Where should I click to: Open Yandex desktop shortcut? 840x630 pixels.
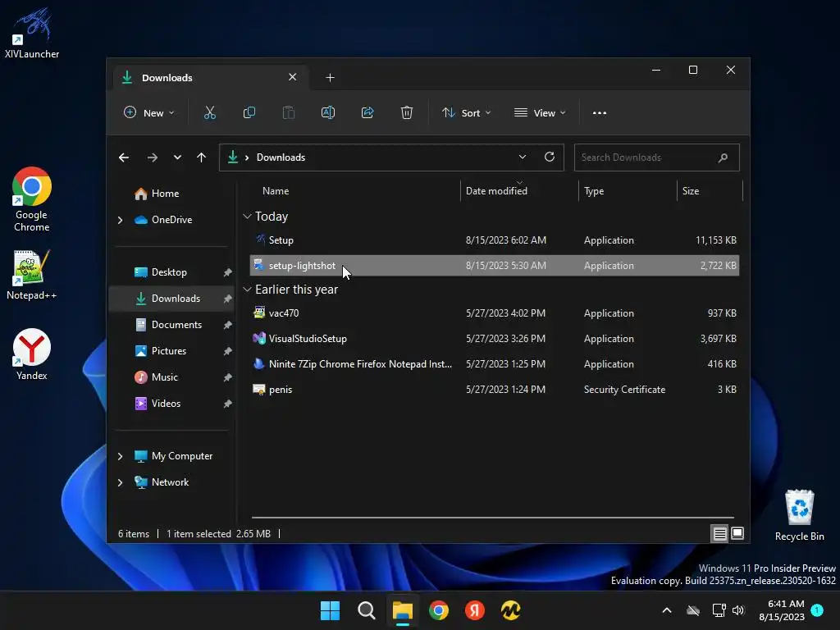pos(32,354)
